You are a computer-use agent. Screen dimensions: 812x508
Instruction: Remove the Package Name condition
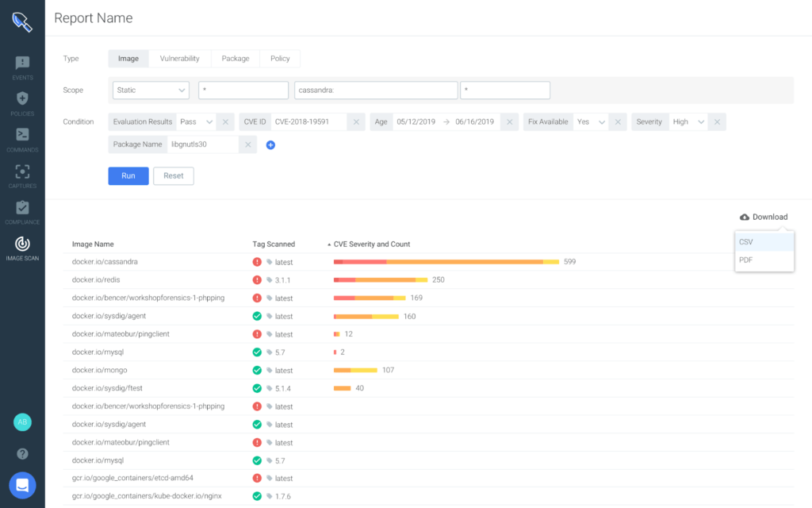click(x=247, y=144)
